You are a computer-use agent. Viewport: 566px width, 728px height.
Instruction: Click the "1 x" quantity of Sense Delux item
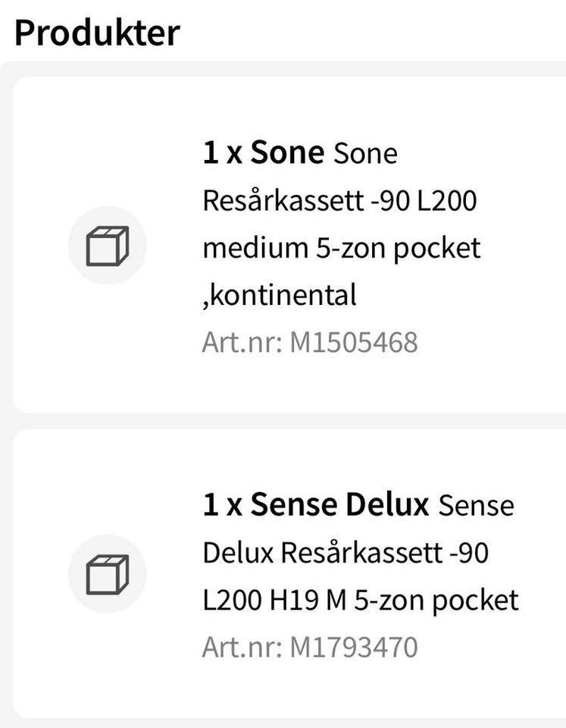[x=222, y=504]
